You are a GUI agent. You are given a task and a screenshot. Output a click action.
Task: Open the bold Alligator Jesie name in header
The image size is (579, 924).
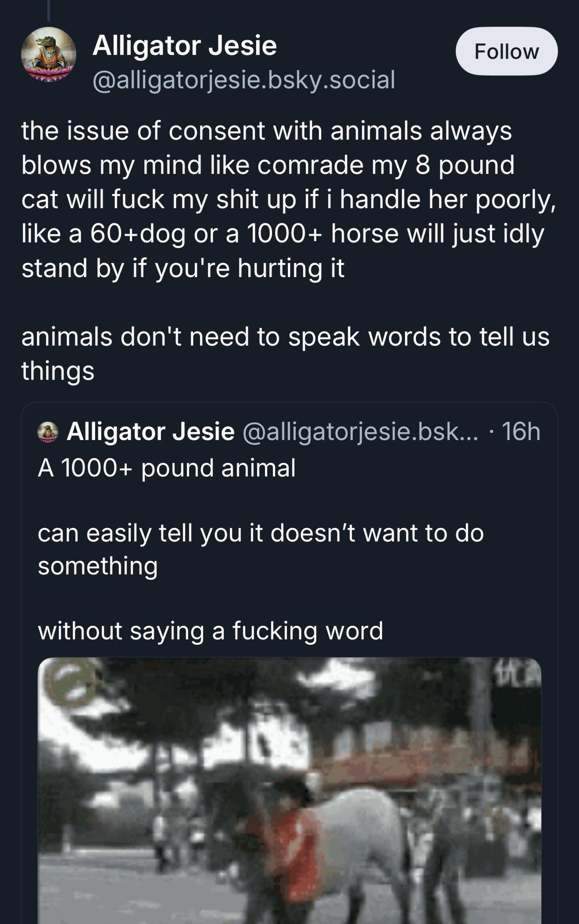click(x=184, y=46)
